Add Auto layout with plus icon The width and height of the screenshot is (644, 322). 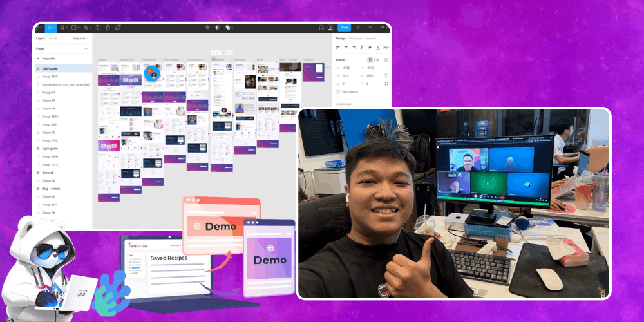386,104
